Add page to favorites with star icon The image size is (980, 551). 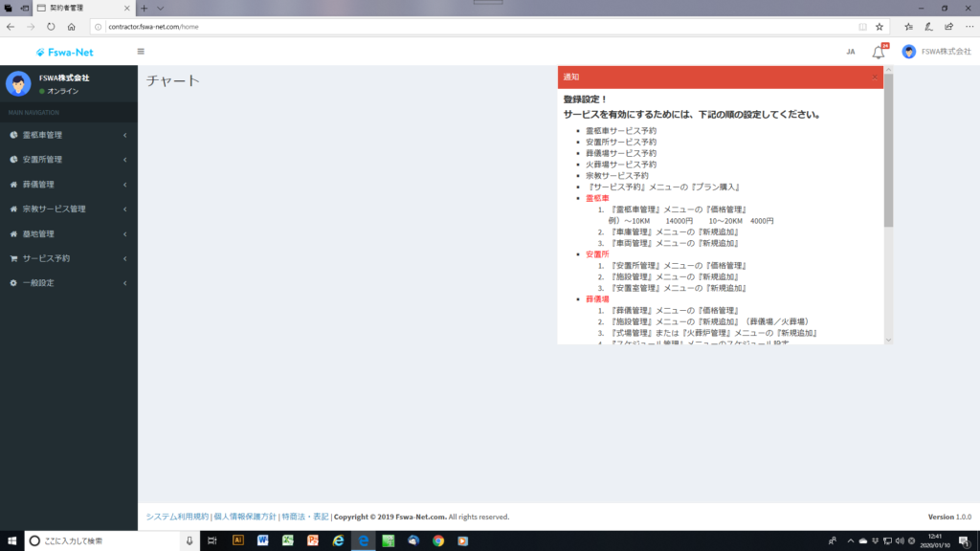coord(880,27)
